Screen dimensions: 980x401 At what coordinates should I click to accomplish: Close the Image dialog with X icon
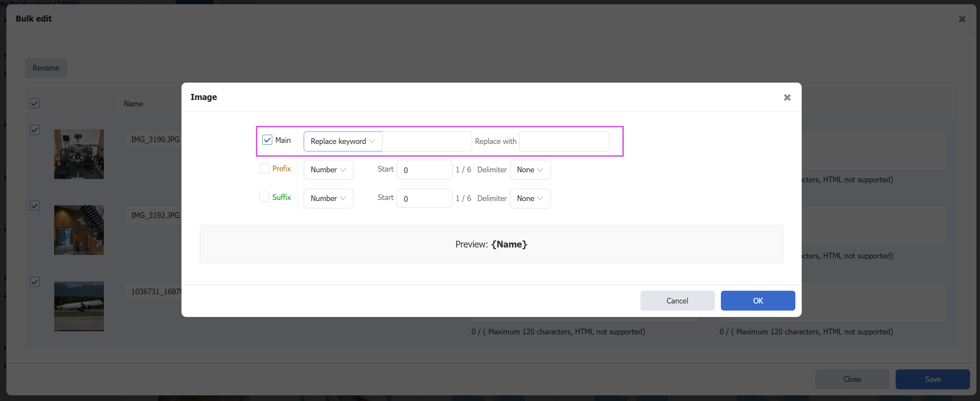pos(787,98)
